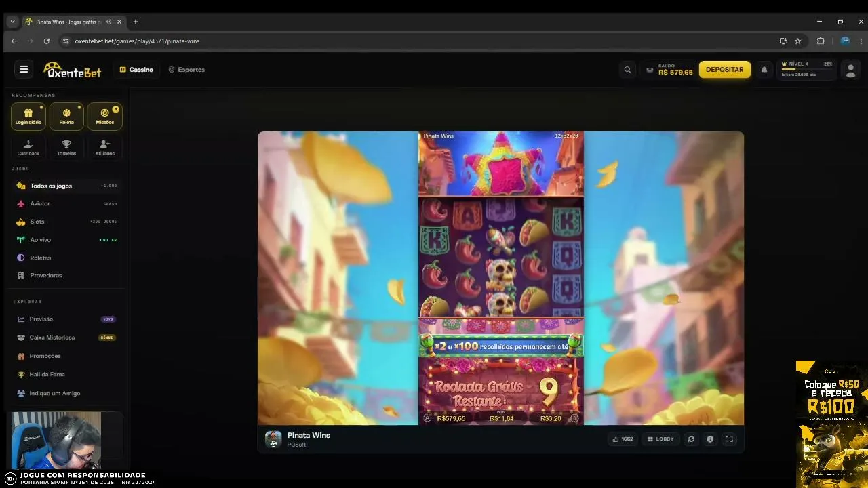Enter fullscreen mode for the game
Viewport: 868px width, 488px height.
pyautogui.click(x=729, y=439)
